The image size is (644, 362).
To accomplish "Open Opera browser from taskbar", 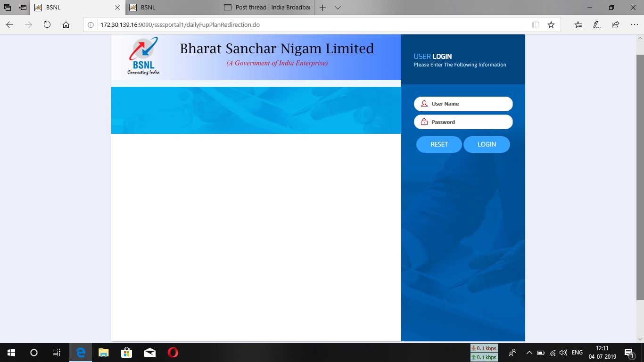I will [x=173, y=353].
